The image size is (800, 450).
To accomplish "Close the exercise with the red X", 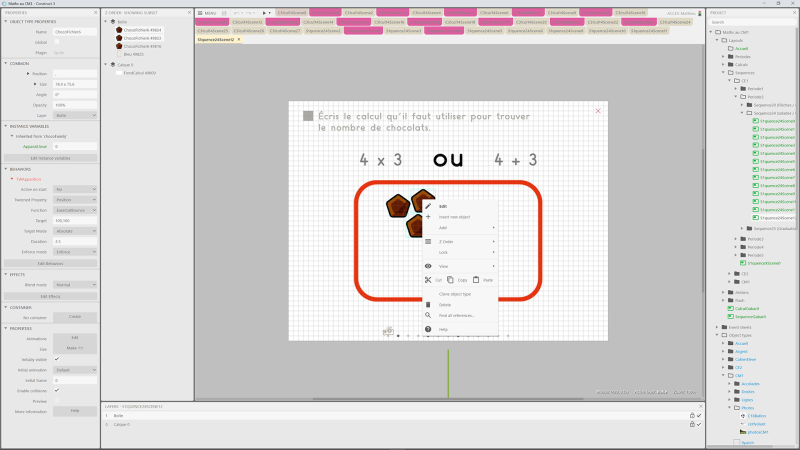I will (x=598, y=111).
